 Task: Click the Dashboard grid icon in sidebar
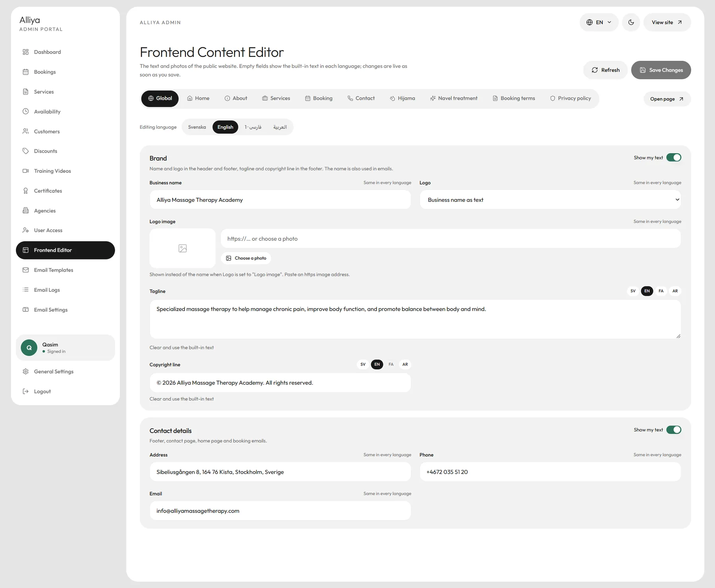tap(26, 52)
